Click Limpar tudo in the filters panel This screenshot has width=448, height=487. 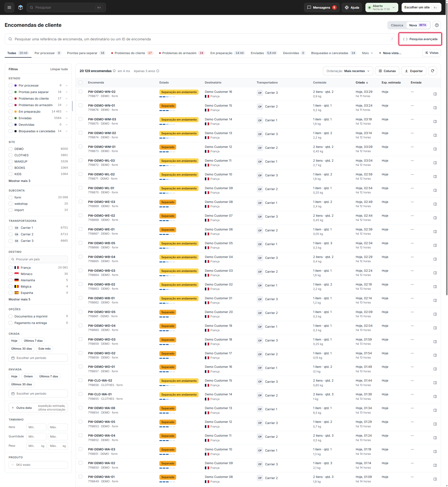pos(59,69)
